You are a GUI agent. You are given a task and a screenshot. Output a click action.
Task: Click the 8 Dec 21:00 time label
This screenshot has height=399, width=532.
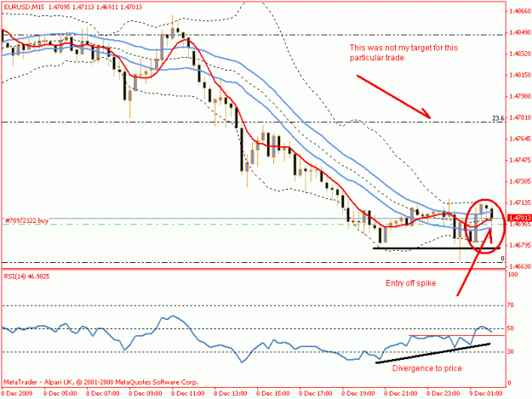[x=401, y=393]
